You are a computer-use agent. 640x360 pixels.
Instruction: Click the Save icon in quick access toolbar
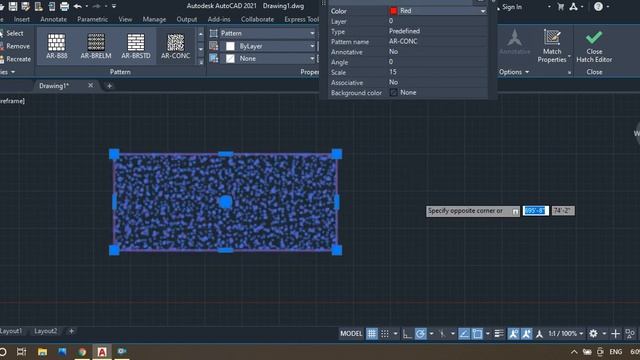pyautogui.click(x=13, y=6)
